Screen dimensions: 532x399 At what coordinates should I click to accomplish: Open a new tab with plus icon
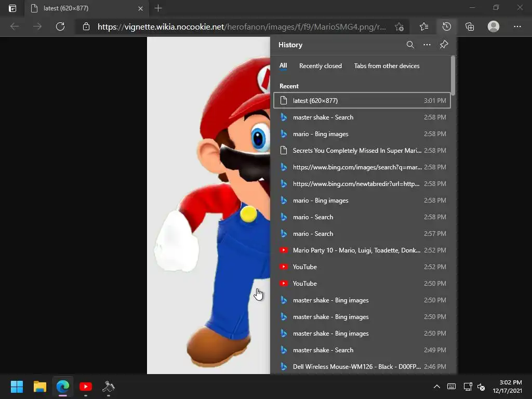coord(158,8)
